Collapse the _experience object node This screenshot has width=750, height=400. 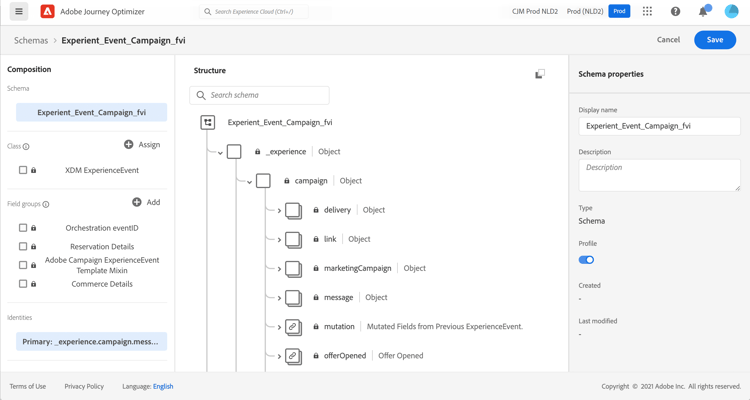[220, 152]
